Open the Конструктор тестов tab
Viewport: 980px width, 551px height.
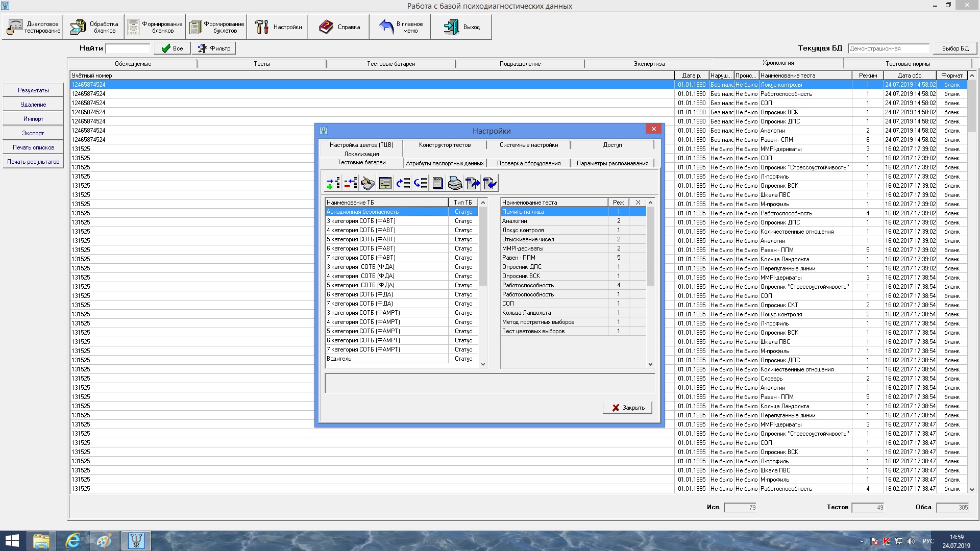[x=445, y=145]
